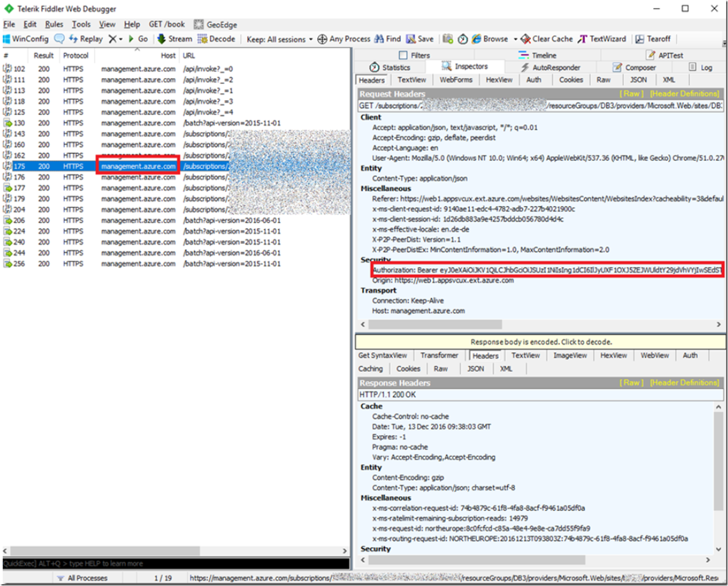Open the Keep: All sessions dropdown
The height and width of the screenshot is (586, 728).
[280, 39]
